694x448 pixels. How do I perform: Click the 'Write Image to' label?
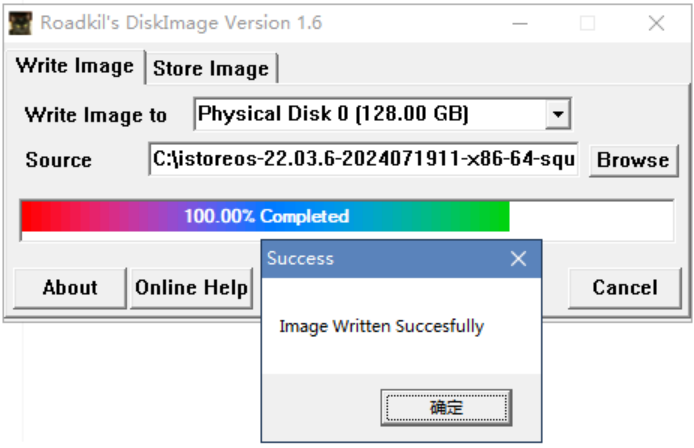96,115
